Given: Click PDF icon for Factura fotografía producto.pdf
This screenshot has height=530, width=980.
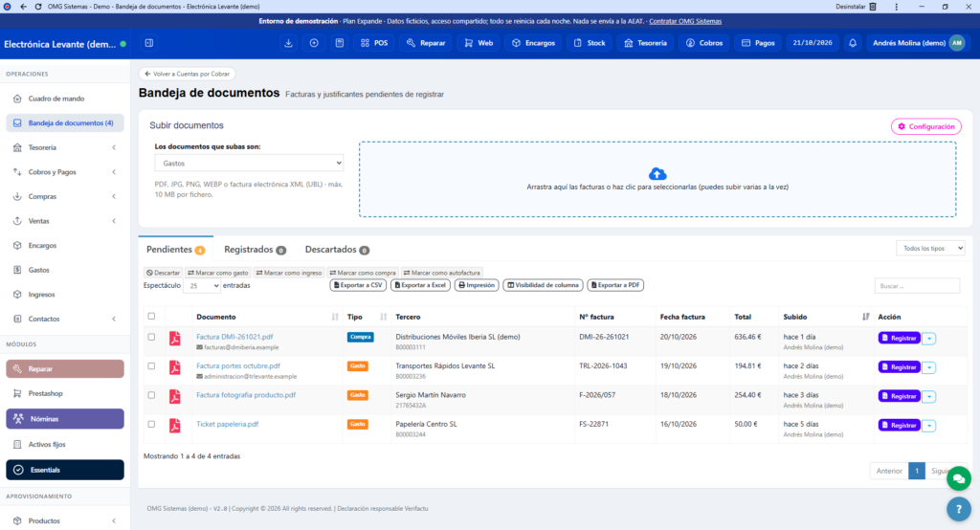Looking at the screenshot, I should (175, 396).
